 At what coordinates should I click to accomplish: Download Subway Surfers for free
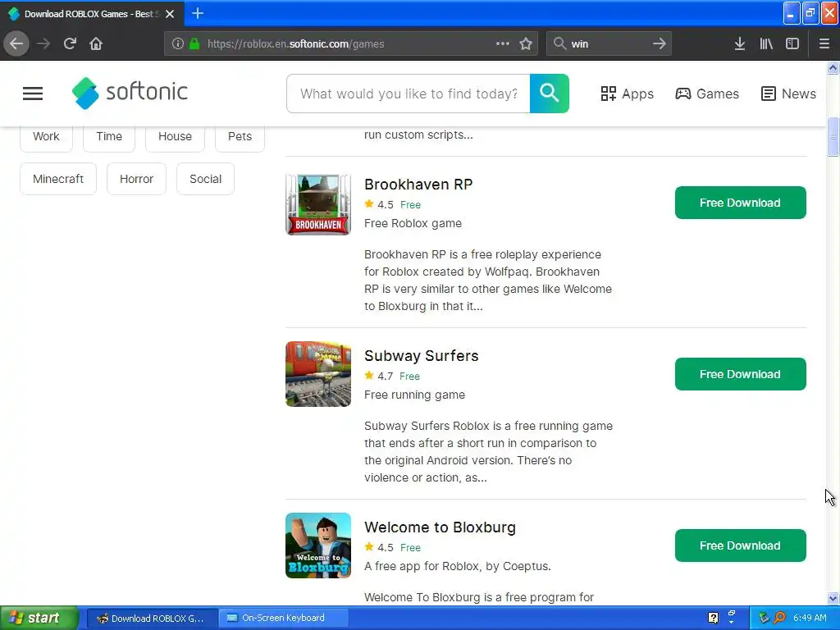pyautogui.click(x=740, y=374)
